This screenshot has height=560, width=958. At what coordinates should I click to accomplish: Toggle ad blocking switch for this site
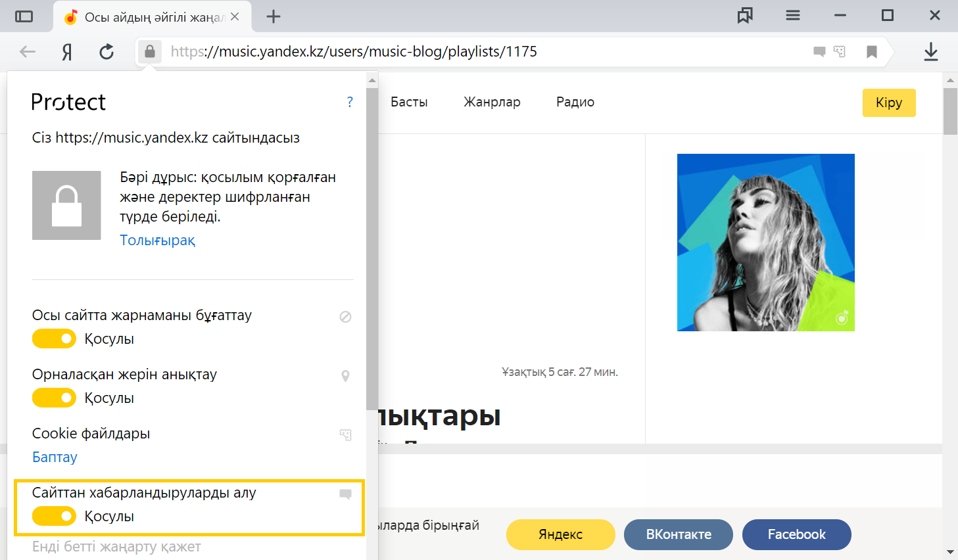tap(54, 339)
